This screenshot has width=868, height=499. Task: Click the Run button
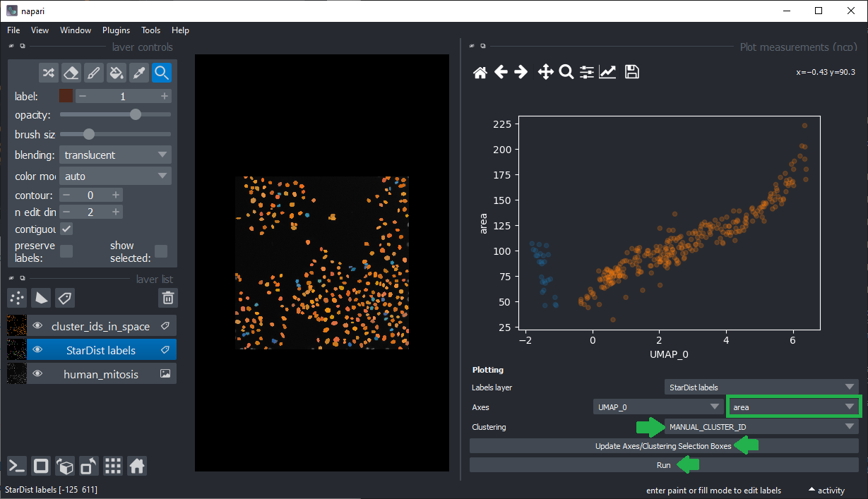(x=663, y=465)
